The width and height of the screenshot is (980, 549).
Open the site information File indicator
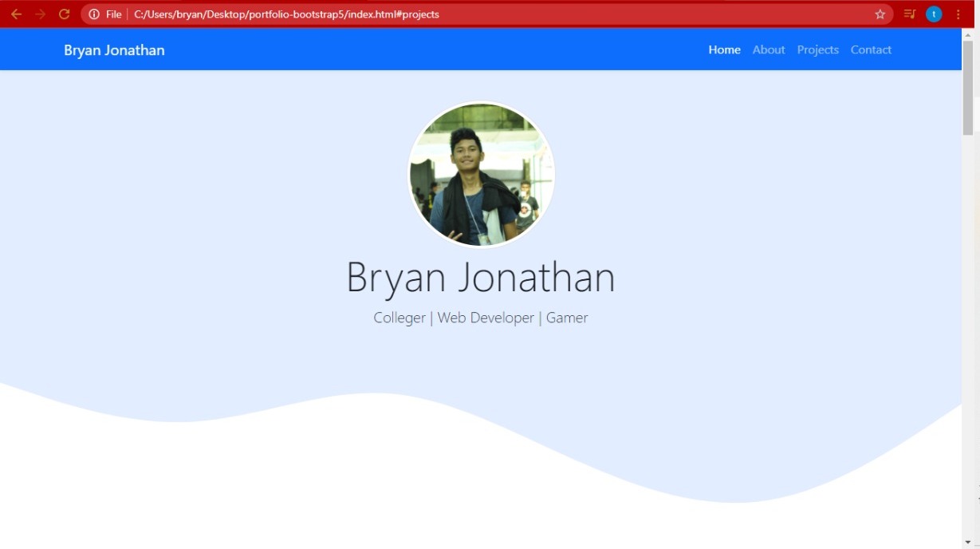(x=94, y=14)
